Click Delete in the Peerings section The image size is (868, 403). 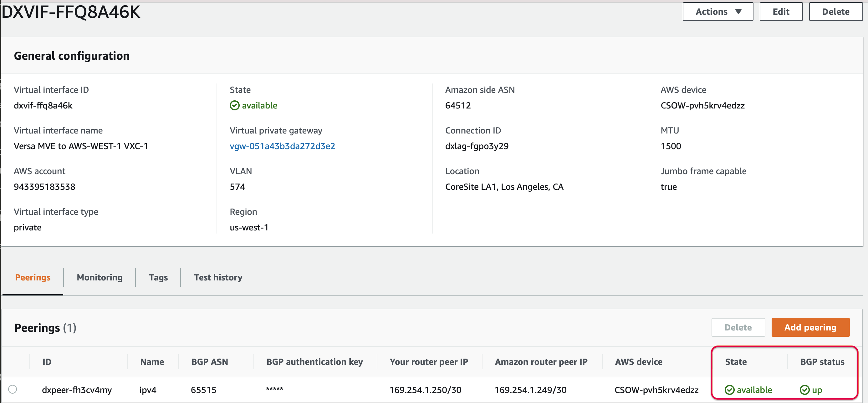click(x=738, y=327)
